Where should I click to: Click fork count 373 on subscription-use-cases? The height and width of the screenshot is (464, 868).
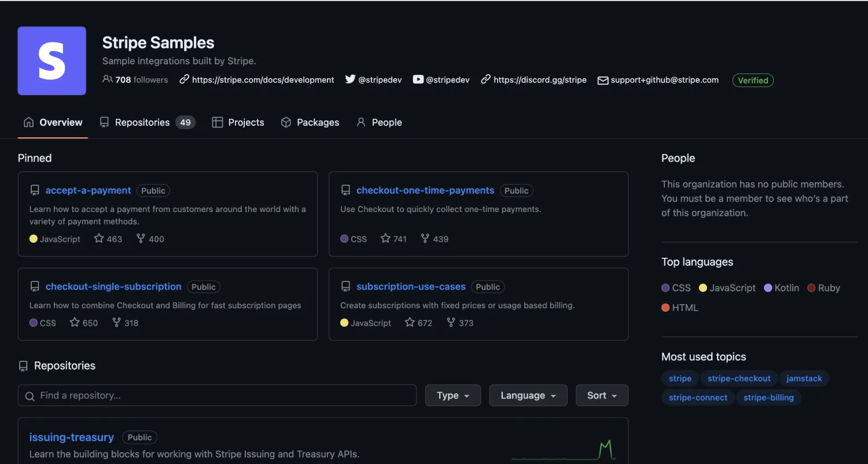[461, 323]
